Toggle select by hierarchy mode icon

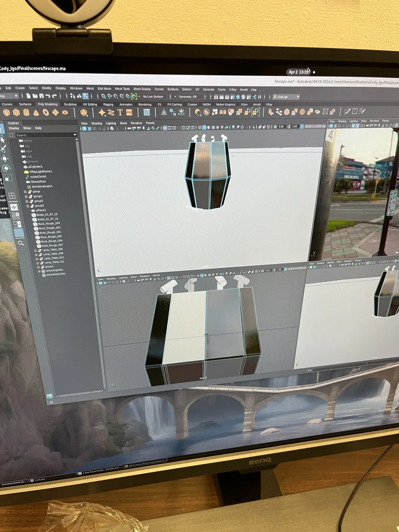pyautogui.click(x=72, y=96)
